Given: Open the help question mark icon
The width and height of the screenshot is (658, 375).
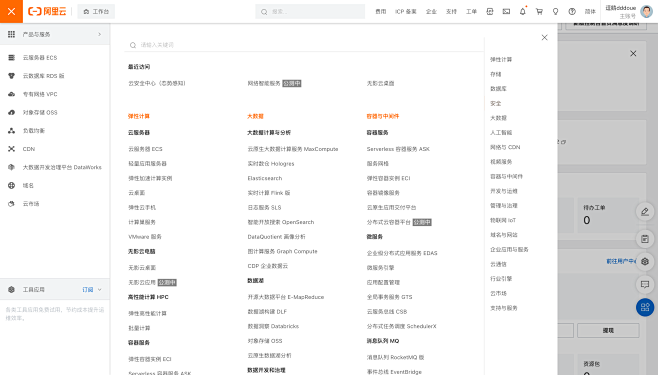Looking at the screenshot, I should [572, 12].
